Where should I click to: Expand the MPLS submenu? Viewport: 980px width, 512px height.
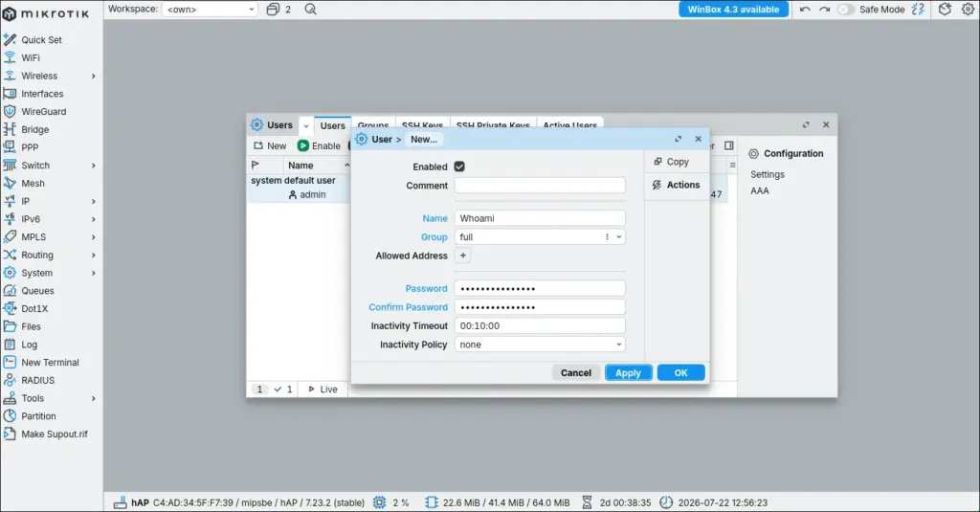(94, 237)
